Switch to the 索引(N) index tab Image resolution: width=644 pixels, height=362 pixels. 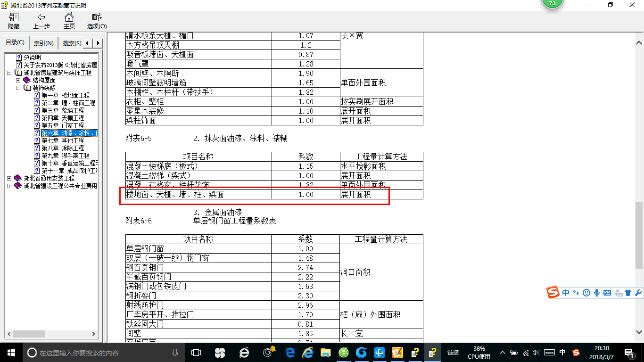tap(43, 43)
